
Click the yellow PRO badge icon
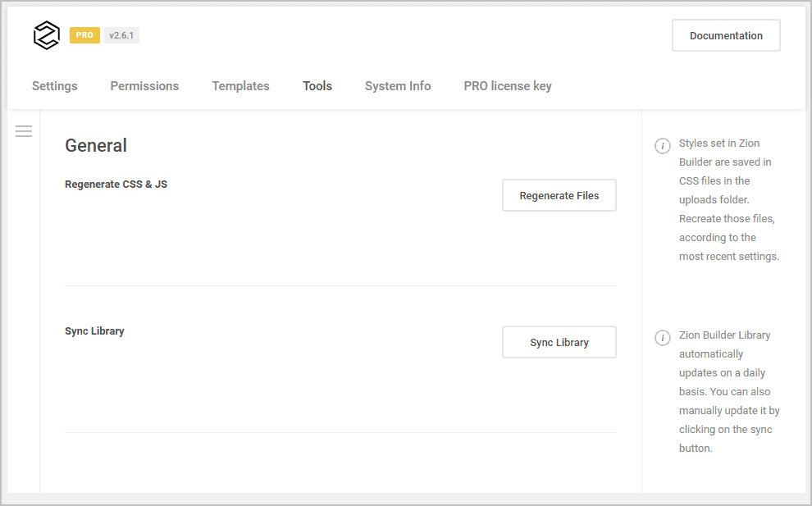click(84, 34)
